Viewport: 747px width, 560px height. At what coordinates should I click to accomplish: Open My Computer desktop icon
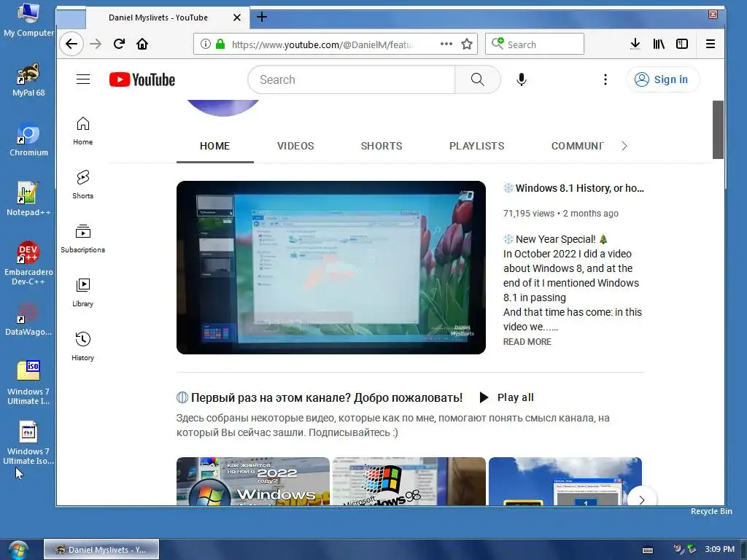pyautogui.click(x=28, y=20)
